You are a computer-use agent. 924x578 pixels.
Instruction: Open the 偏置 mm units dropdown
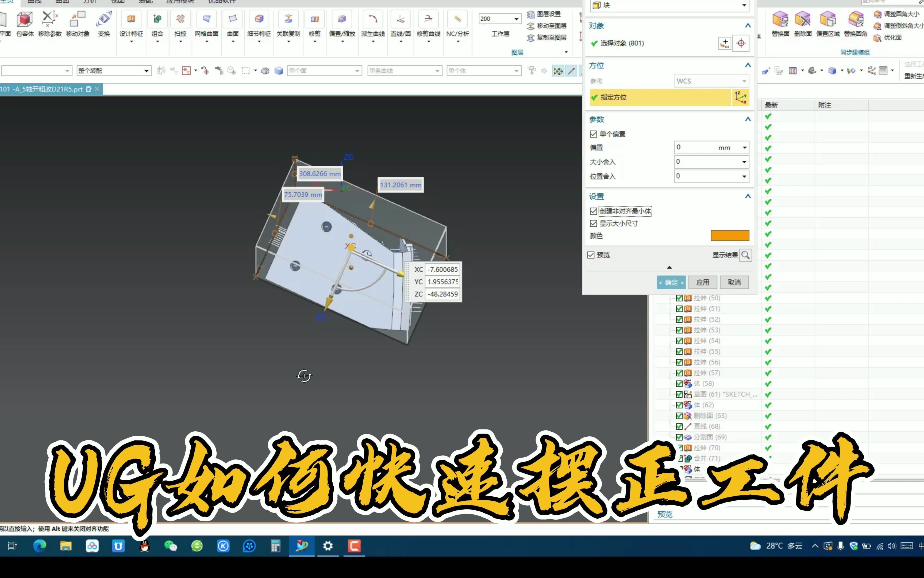click(x=745, y=147)
